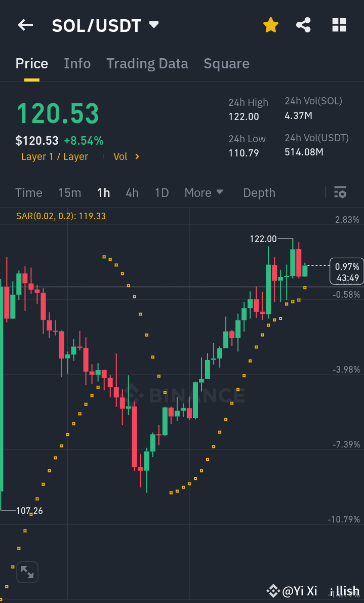
Task: Open the Info tab
Action: [77, 63]
